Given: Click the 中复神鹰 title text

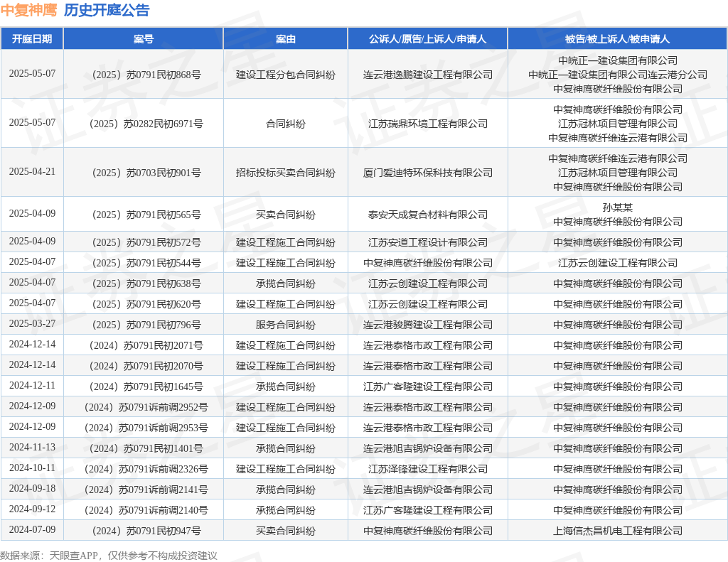Looking at the screenshot, I should 28,10.
